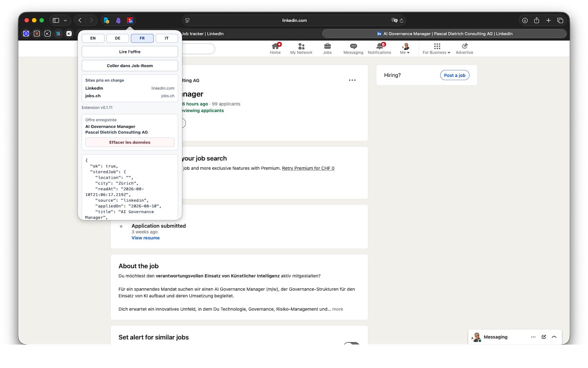Click the LinkedIn search field
Viewport: 588px width, 368px height.
click(x=198, y=49)
